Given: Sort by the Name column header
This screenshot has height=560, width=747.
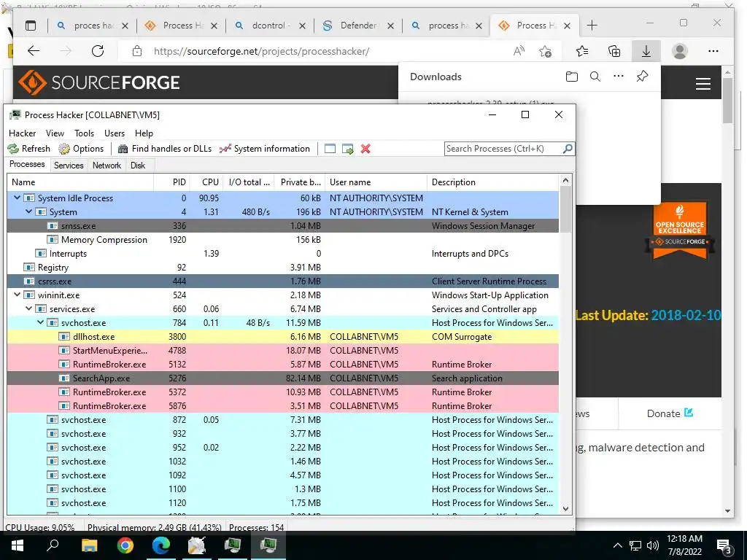Looking at the screenshot, I should (80, 182).
